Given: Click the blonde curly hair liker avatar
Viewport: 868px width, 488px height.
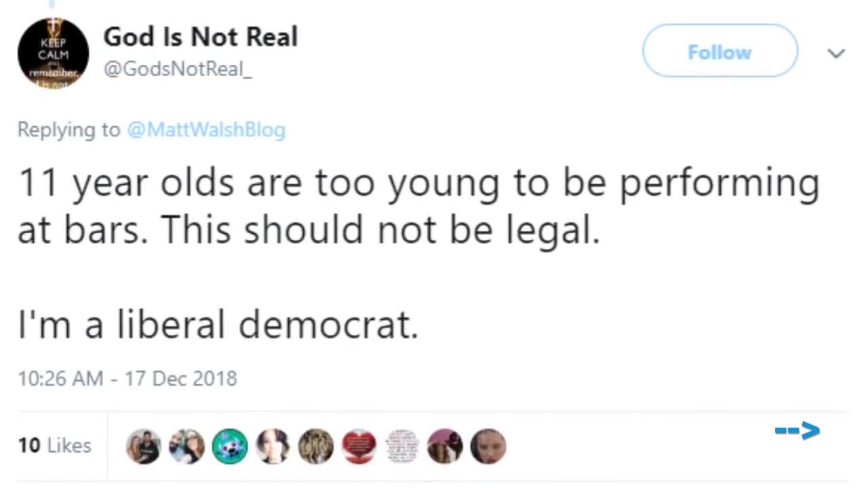Looking at the screenshot, I should [316, 447].
